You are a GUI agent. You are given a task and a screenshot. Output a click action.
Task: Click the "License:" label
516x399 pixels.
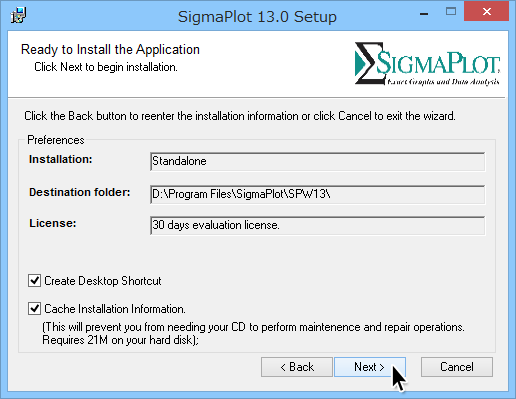click(x=53, y=223)
